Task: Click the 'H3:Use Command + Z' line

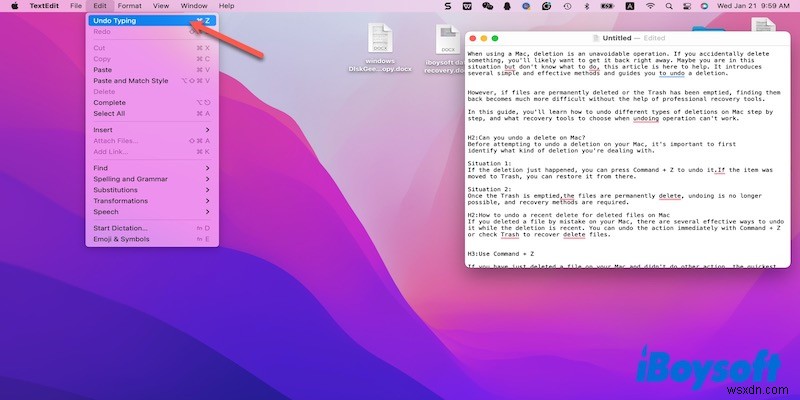Action: point(501,254)
